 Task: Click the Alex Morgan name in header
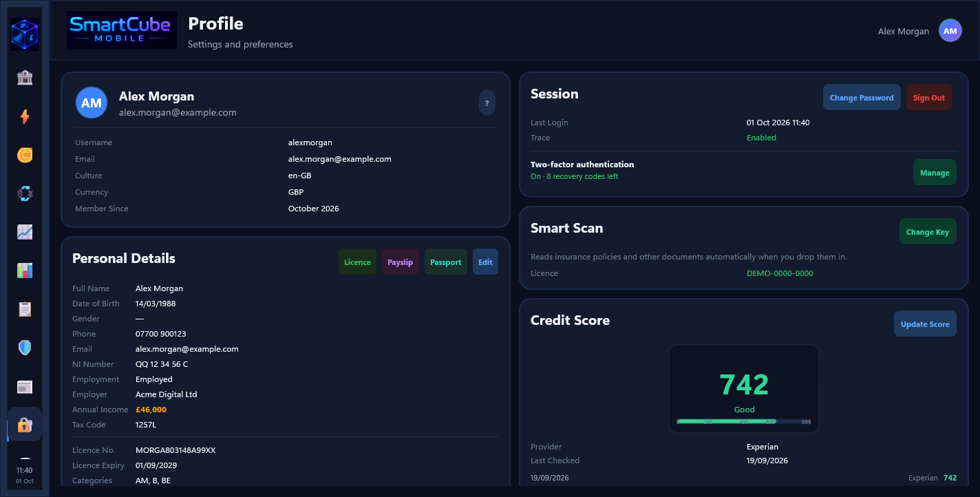pyautogui.click(x=904, y=31)
